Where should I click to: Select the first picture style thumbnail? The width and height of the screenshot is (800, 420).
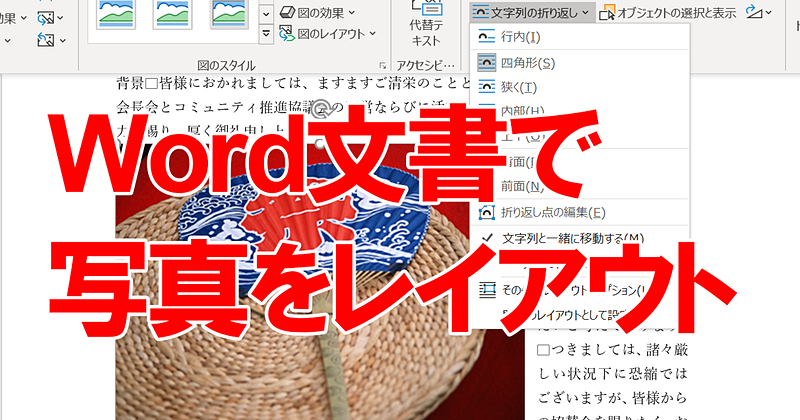tap(116, 14)
